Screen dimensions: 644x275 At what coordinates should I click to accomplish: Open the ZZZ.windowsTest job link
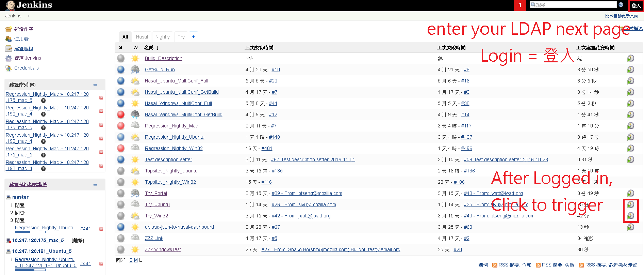point(163,249)
